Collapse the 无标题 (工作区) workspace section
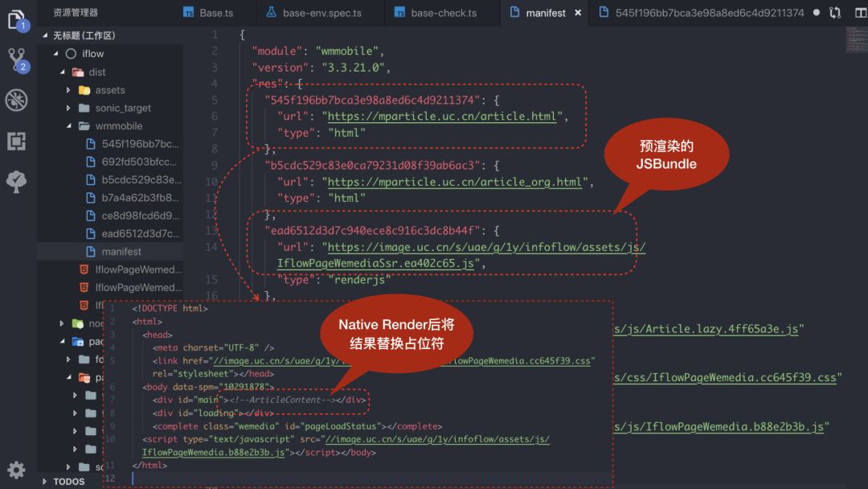The width and height of the screenshot is (868, 489). point(45,35)
